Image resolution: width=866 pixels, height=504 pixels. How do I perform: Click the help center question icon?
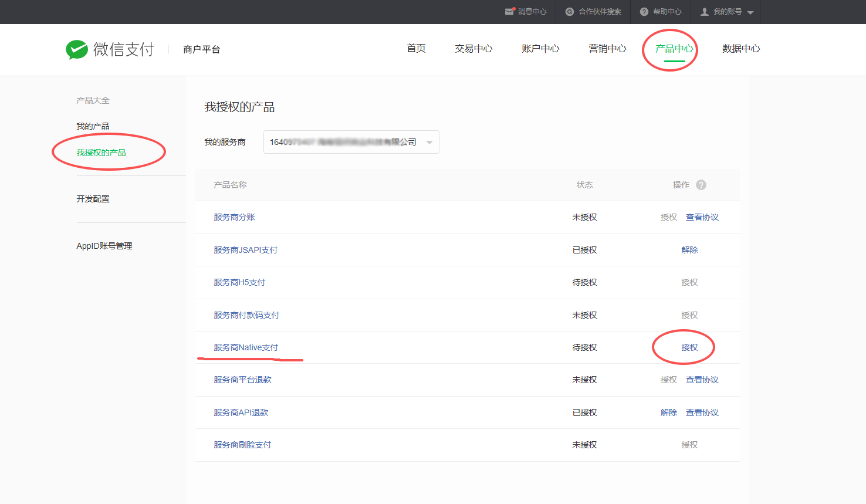pyautogui.click(x=644, y=12)
